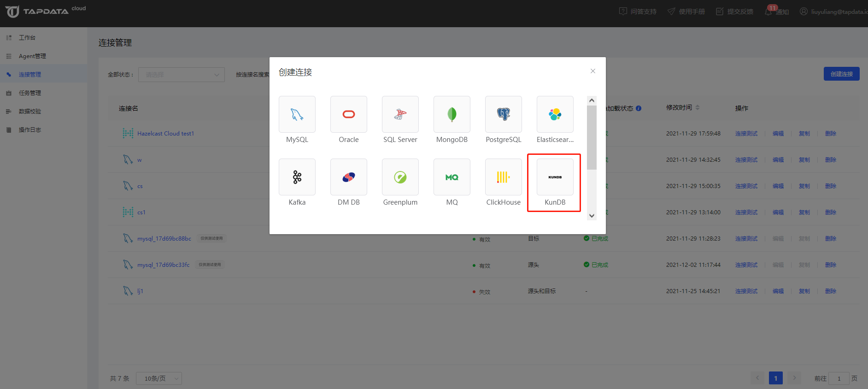This screenshot has width=868, height=389.
Task: Open the 全部状态 status dropdown
Action: [182, 75]
